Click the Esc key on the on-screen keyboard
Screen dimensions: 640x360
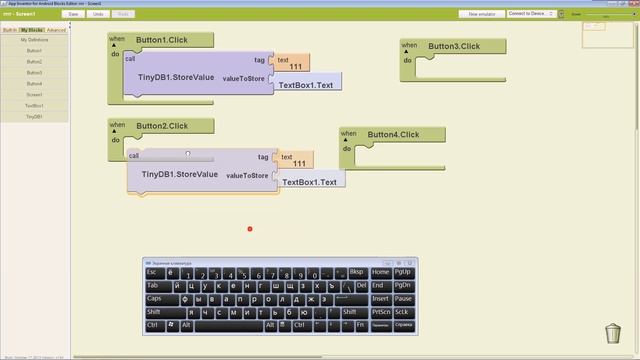pos(155,273)
